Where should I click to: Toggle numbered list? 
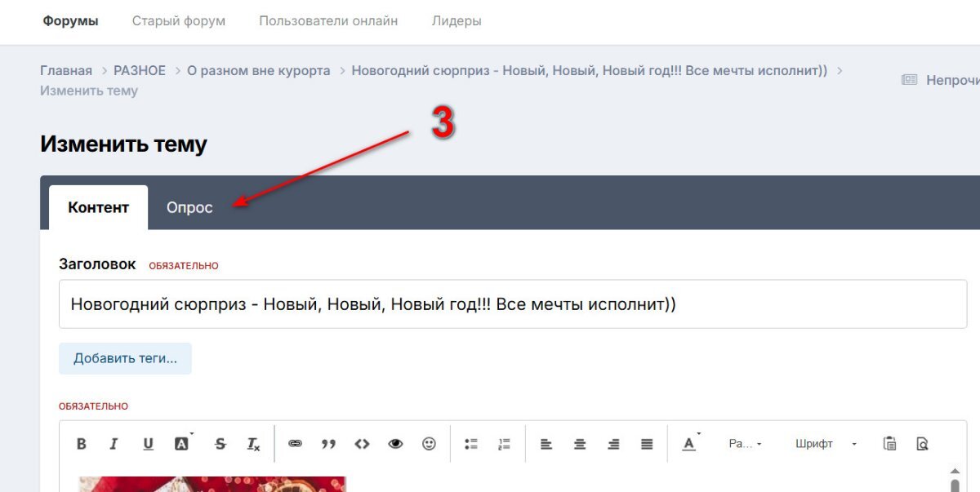pyautogui.click(x=504, y=444)
